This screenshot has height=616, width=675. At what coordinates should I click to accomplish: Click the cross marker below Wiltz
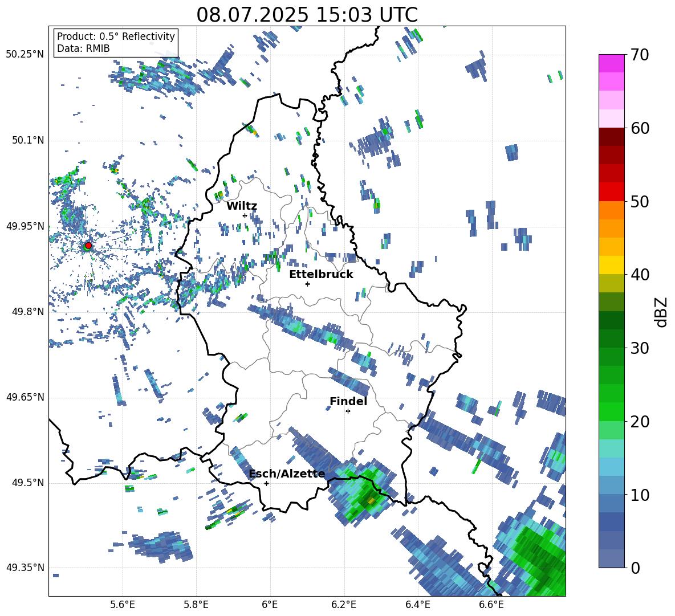click(245, 216)
